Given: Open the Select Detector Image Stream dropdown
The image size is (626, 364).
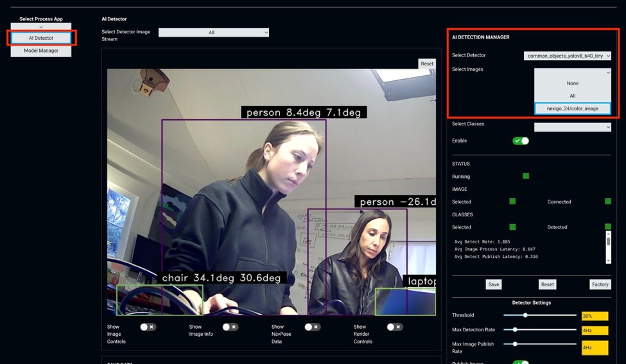Looking at the screenshot, I should click(214, 32).
